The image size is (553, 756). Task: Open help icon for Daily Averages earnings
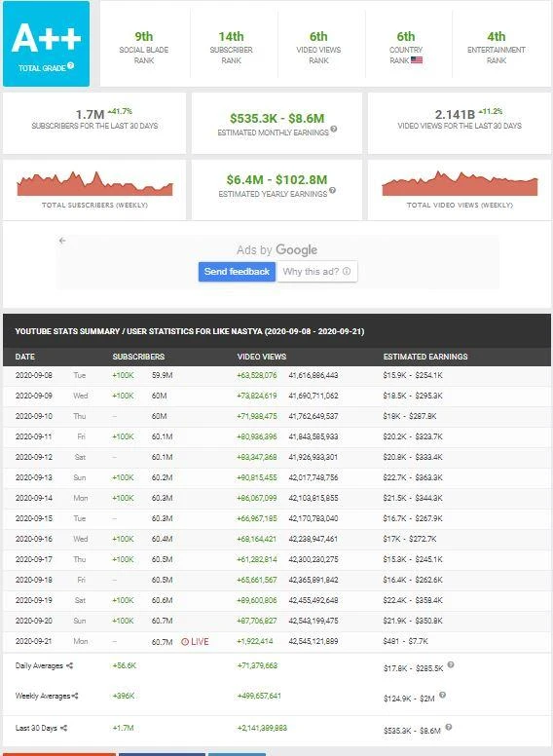pos(451,664)
